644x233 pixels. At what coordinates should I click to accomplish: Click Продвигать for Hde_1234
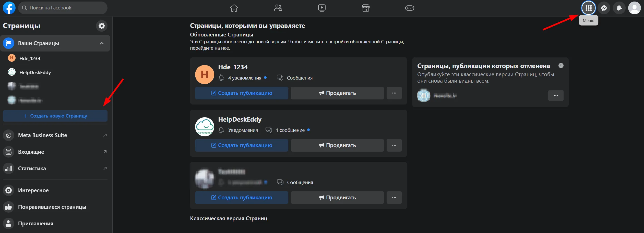337,93
